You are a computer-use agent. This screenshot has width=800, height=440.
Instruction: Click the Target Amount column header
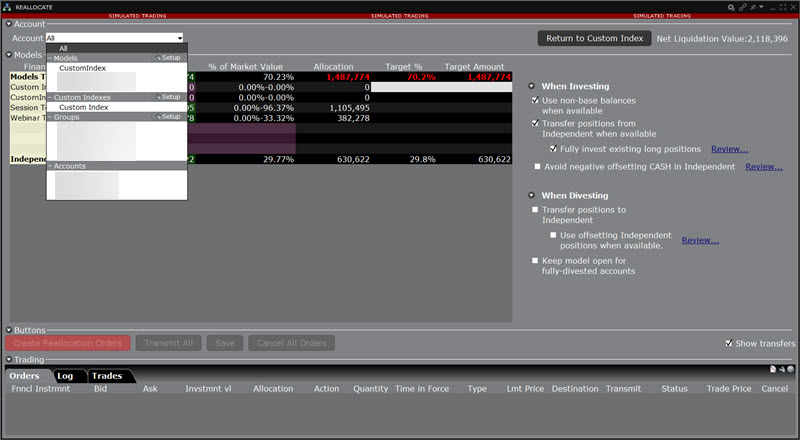[474, 66]
